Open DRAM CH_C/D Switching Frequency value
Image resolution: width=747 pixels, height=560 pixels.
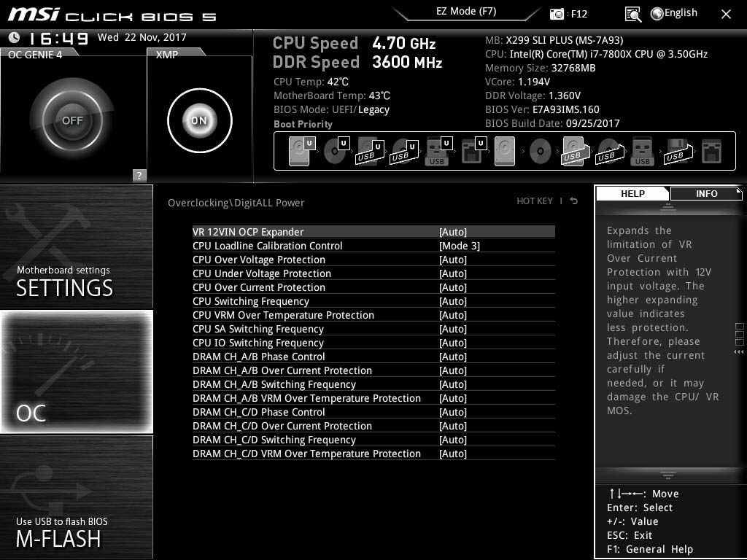pos(452,439)
